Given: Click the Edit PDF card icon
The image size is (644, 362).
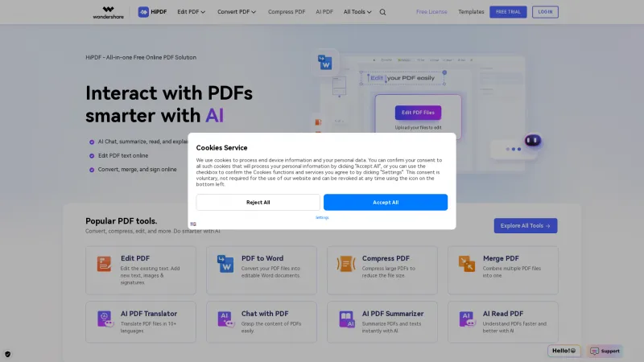Looking at the screenshot, I should point(104,264).
